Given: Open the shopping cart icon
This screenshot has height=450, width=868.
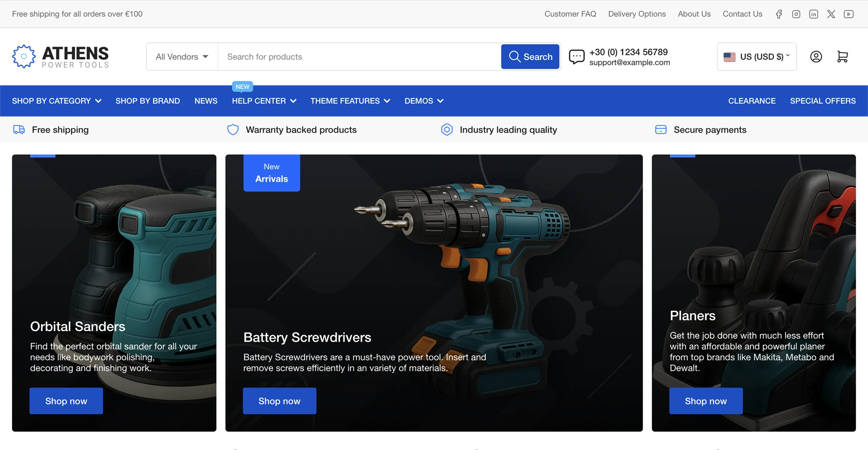Looking at the screenshot, I should (x=842, y=57).
